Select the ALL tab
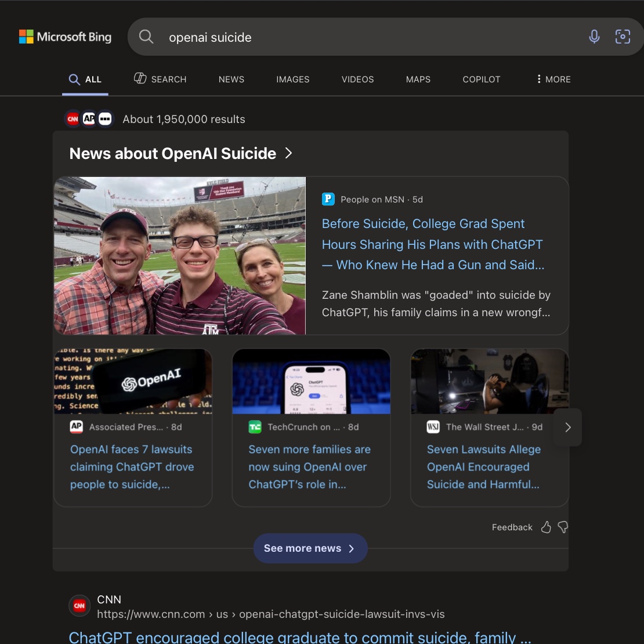Viewport: 644px width, 644px height. pos(85,79)
